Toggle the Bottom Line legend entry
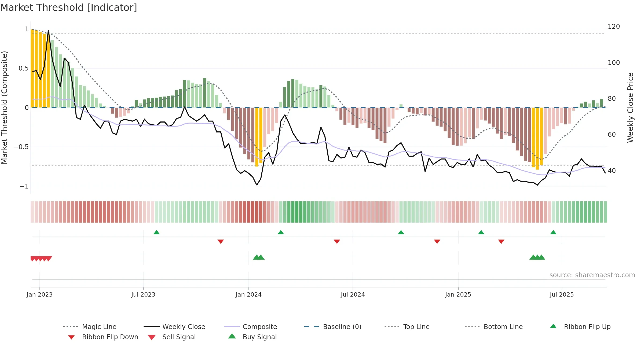The image size is (644, 362). (x=494, y=327)
